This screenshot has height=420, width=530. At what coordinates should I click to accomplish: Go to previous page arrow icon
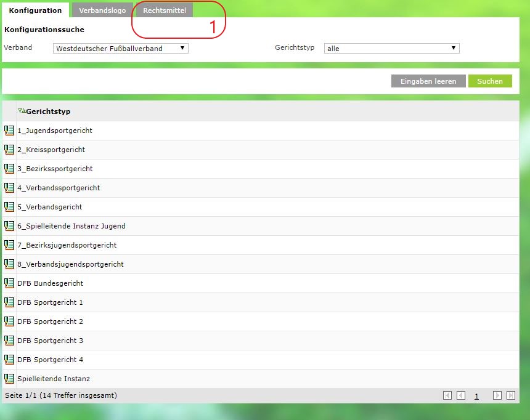tap(461, 396)
